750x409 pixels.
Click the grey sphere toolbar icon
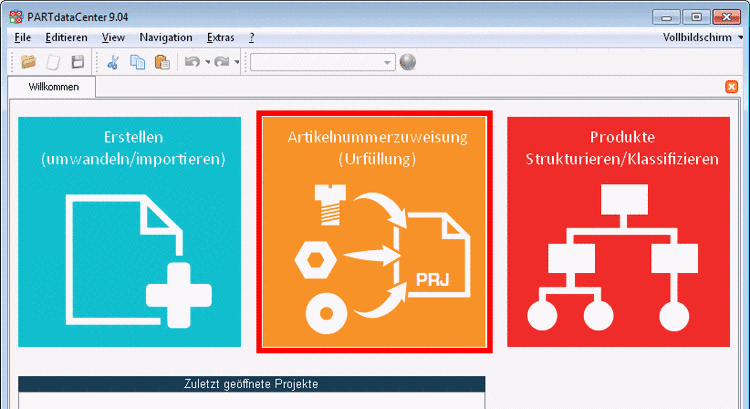click(408, 62)
